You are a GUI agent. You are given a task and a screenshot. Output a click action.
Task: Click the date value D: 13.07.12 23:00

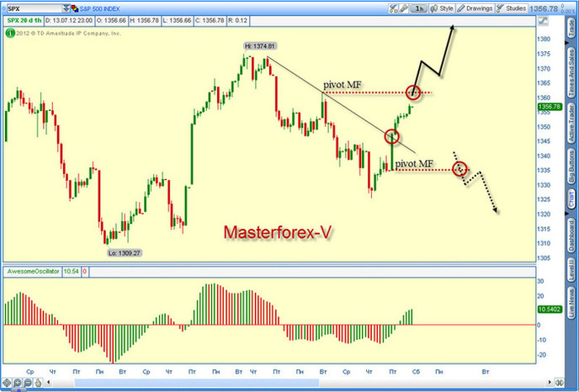[69, 21]
